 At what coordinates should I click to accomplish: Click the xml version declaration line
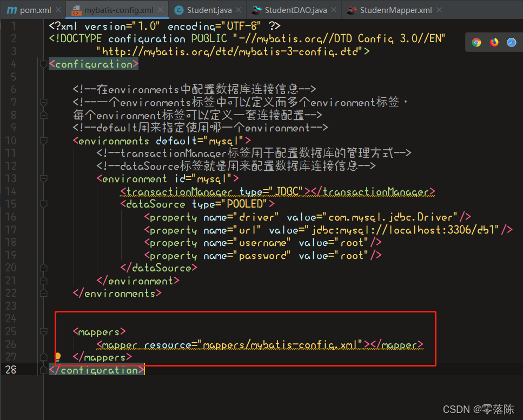(165, 26)
